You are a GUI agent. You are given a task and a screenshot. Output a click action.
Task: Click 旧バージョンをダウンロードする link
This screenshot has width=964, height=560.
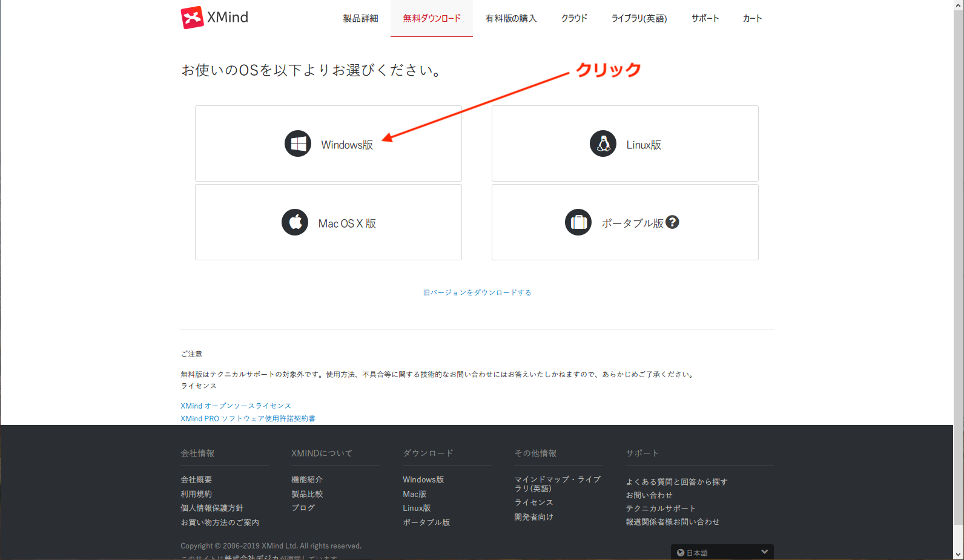click(477, 292)
